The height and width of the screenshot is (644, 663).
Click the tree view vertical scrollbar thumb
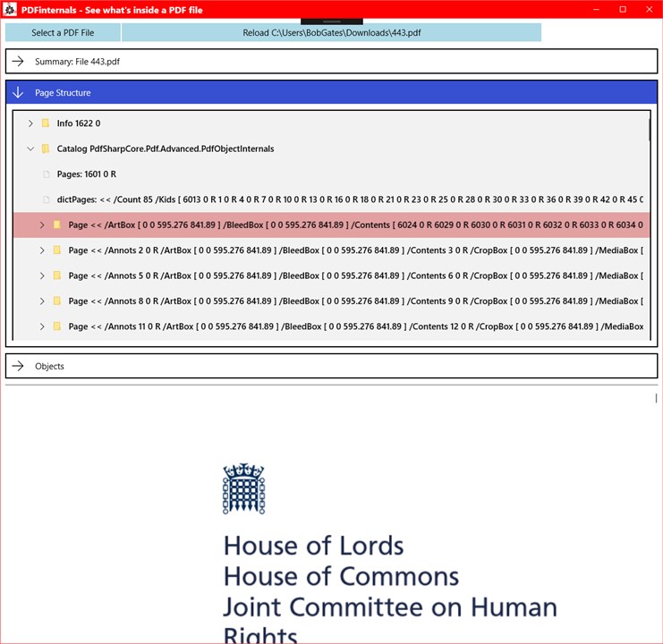(649, 130)
